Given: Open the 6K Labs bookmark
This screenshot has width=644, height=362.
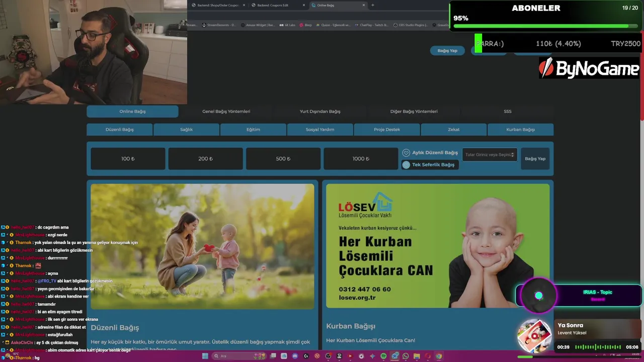Looking at the screenshot, I should (287, 25).
